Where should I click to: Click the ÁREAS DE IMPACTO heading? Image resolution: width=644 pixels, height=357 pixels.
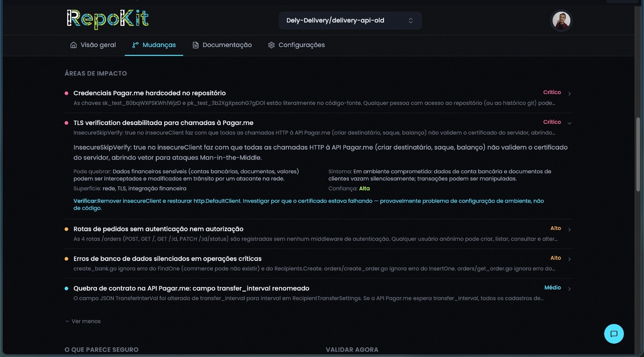coord(96,74)
